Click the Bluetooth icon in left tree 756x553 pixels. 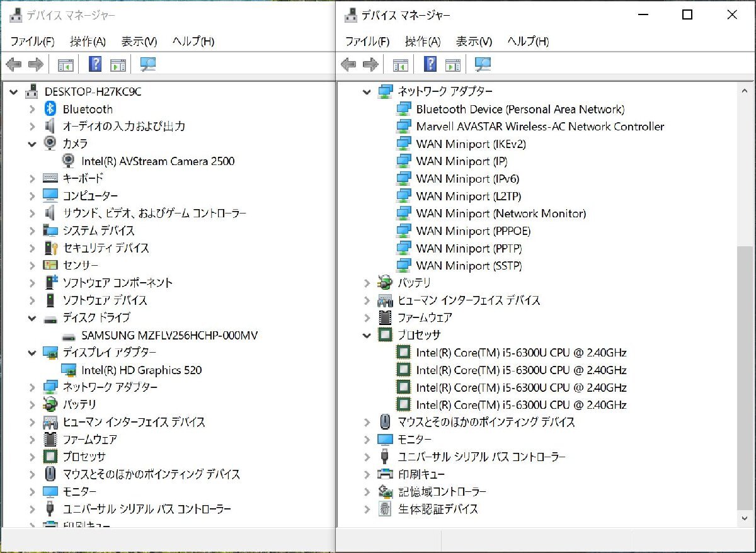click(x=50, y=109)
